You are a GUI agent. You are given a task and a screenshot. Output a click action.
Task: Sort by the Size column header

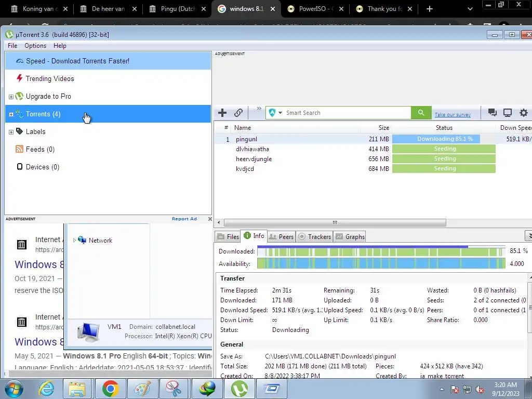pyautogui.click(x=384, y=128)
